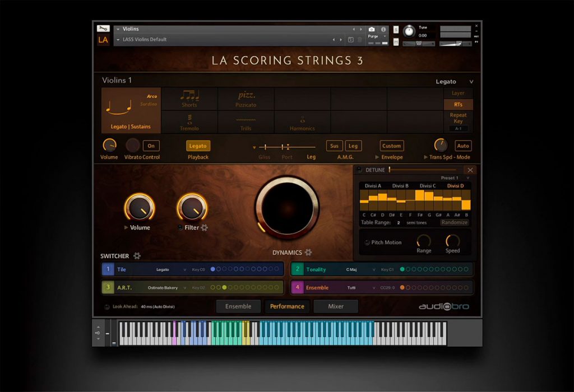Toggle Vibrato Control On button
Viewport: 574px width, 392px height.
point(151,146)
